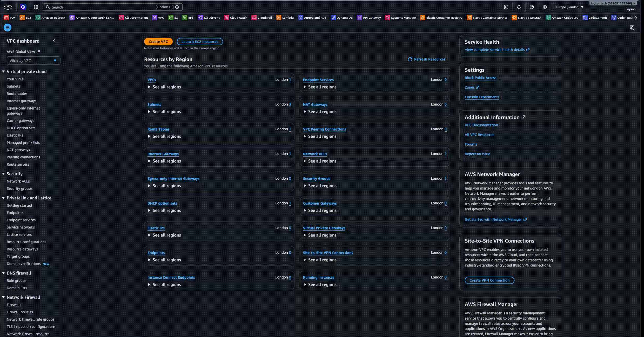Go to Subnets in sidebar
Viewport: 644px width, 337px height.
pos(13,86)
